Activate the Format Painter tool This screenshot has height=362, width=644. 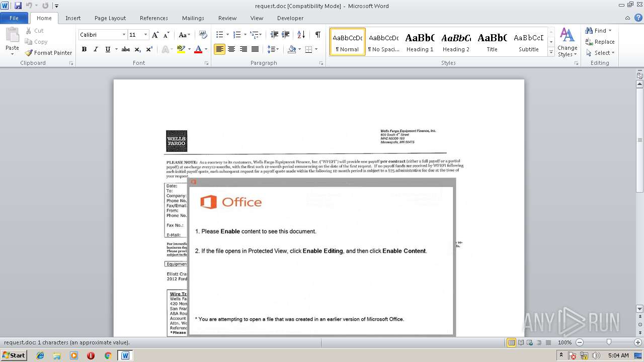pos(48,53)
